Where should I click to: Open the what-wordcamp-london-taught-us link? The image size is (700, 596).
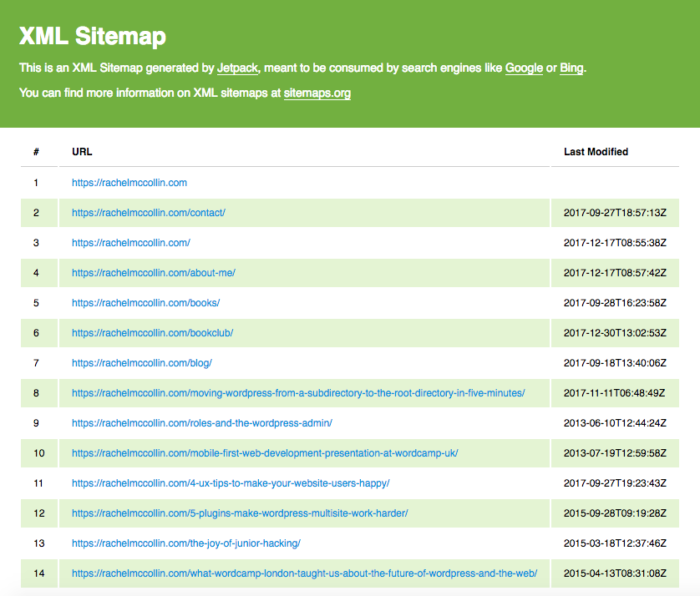tap(304, 573)
